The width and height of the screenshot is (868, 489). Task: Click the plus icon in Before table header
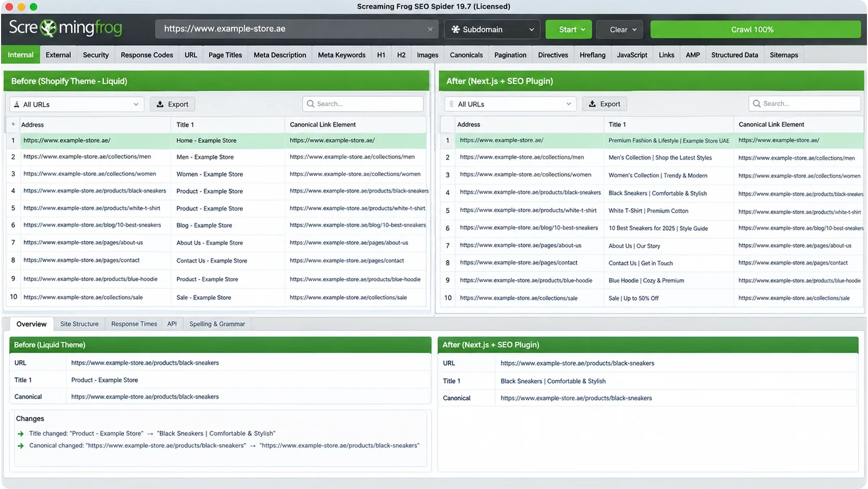pyautogui.click(x=13, y=125)
